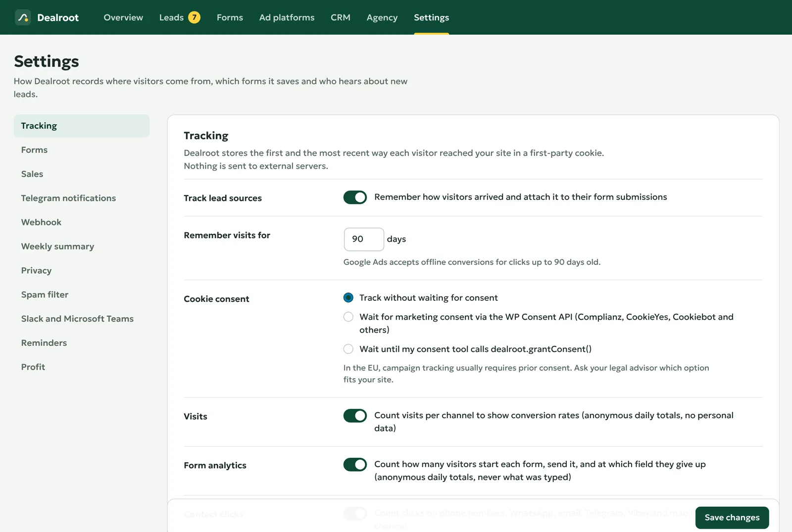Viewport: 792px width, 532px height.
Task: Open Sales settings section
Action: (82, 174)
